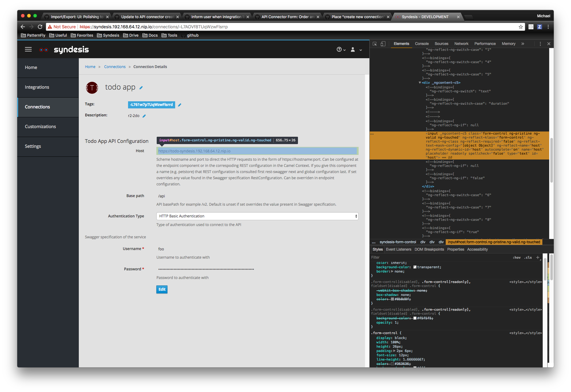Click the Z extension icon in the toolbar
The height and width of the screenshot is (392, 571).
[x=540, y=27]
